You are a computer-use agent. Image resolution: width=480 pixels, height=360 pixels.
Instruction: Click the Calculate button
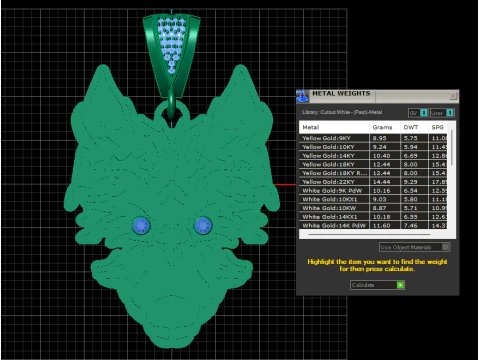tap(377, 285)
